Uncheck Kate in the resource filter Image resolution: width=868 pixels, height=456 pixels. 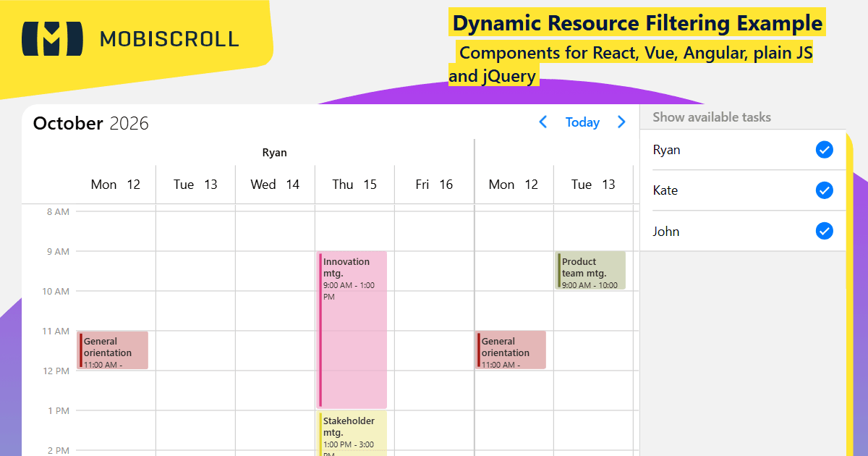[824, 190]
